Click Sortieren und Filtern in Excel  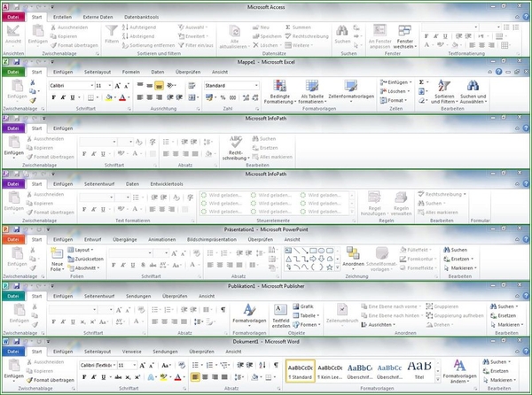click(444, 92)
